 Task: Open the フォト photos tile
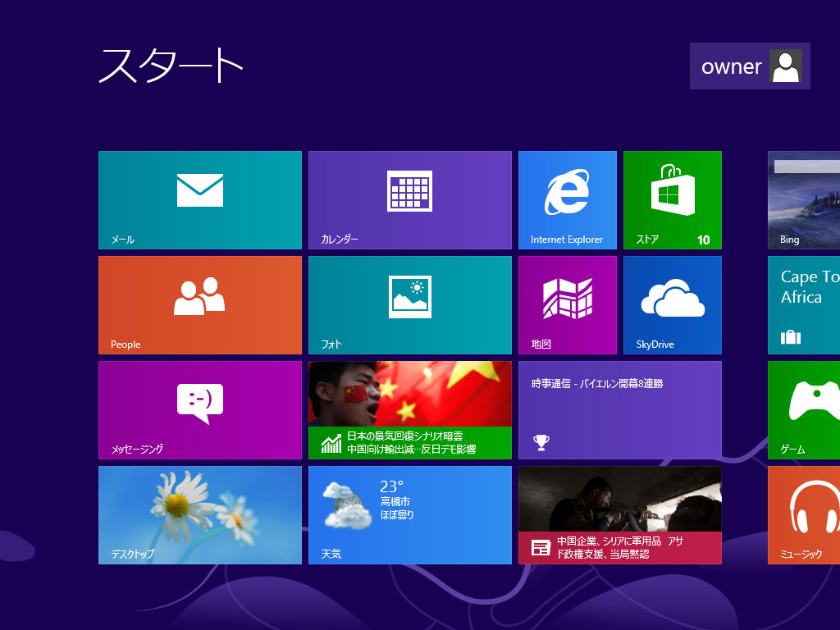click(x=410, y=305)
